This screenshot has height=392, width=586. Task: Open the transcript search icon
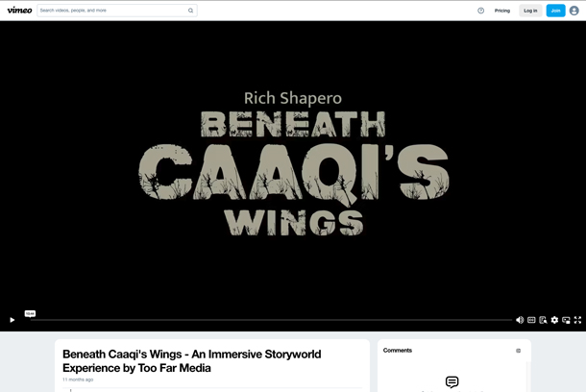pos(543,320)
